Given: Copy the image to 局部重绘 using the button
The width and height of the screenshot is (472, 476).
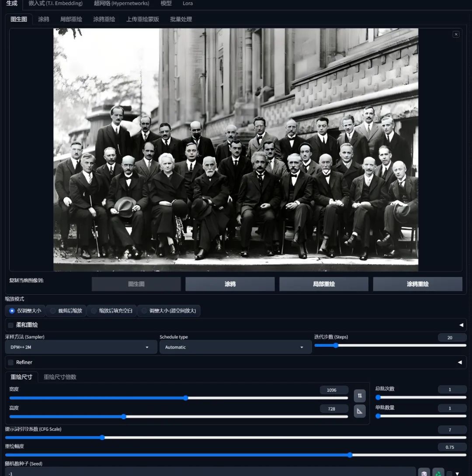Looking at the screenshot, I should (324, 284).
